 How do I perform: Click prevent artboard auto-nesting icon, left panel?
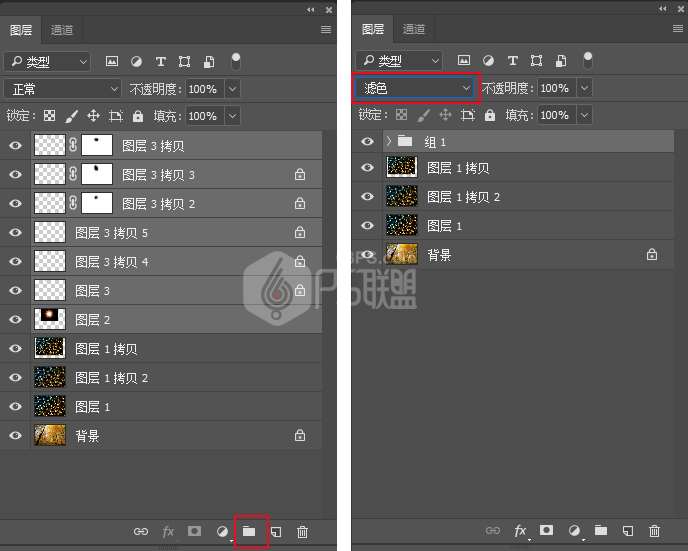[115, 116]
